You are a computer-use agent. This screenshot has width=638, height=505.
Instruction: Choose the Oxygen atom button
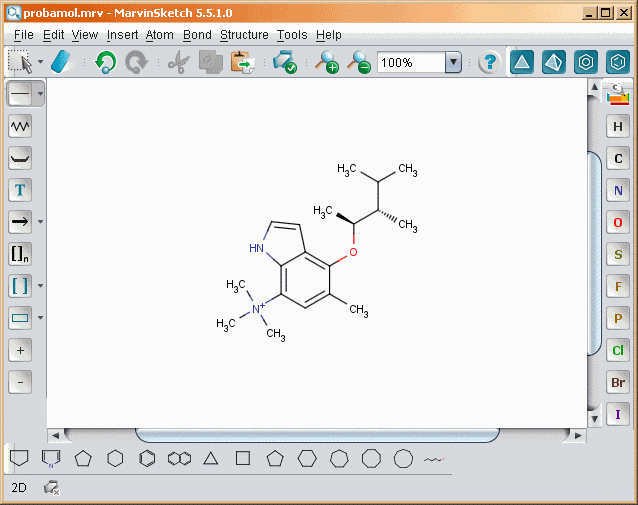pyautogui.click(x=618, y=223)
